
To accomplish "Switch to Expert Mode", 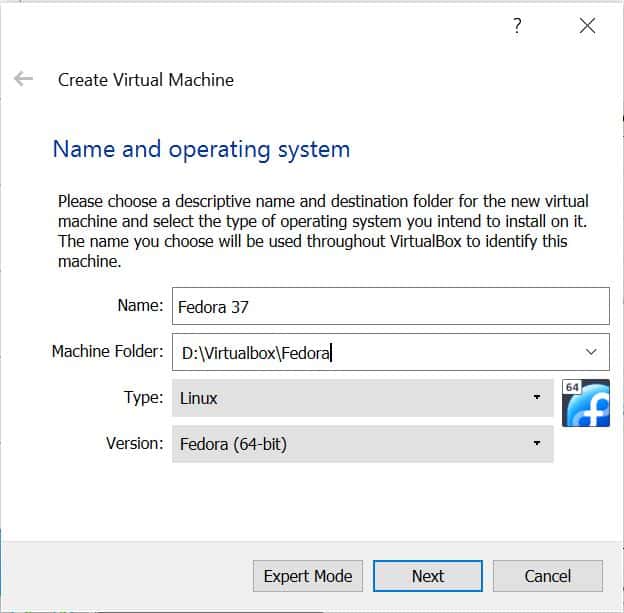I will [x=308, y=576].
